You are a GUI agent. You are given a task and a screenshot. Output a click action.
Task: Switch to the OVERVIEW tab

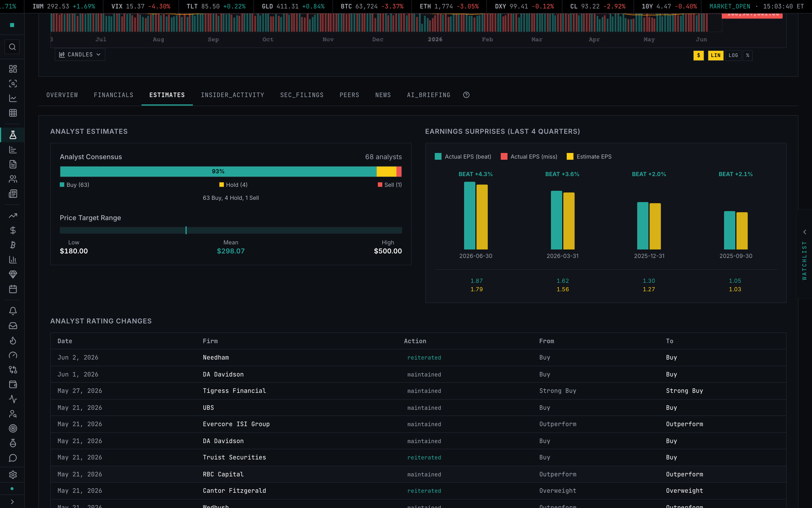(62, 95)
